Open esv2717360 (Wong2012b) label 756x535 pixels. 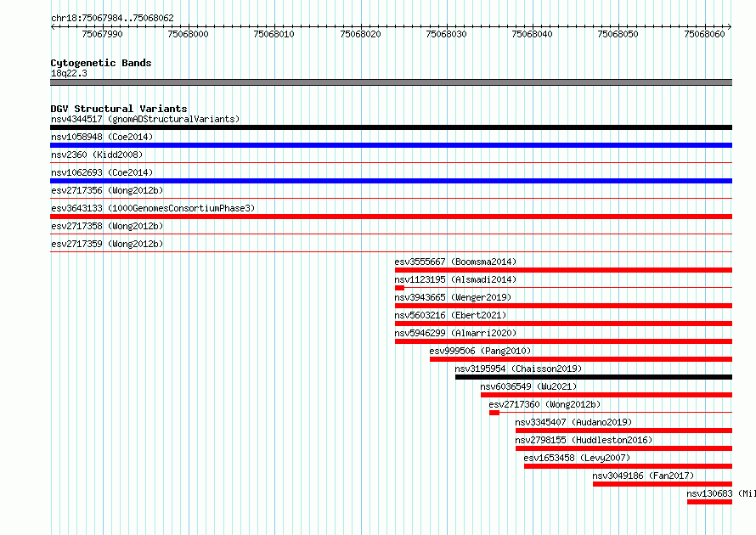(544, 404)
